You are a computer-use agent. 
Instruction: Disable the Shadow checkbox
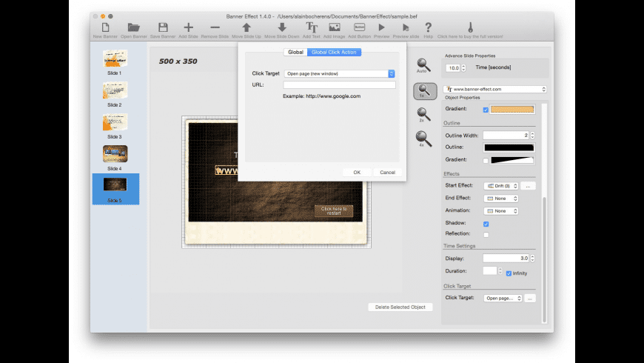(x=486, y=224)
